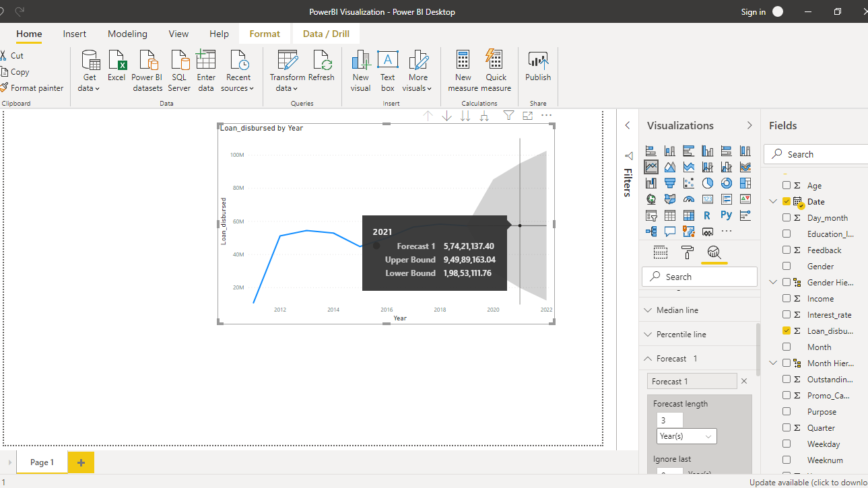Screen dimensions: 868x488
Task: Add a new page with plus button
Action: (81, 462)
